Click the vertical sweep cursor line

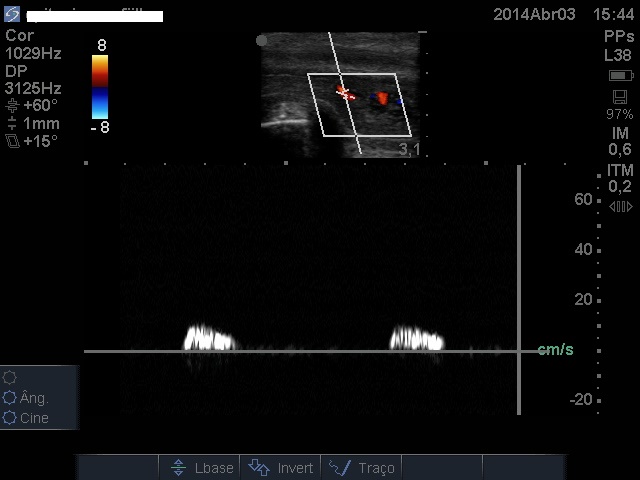point(519,290)
